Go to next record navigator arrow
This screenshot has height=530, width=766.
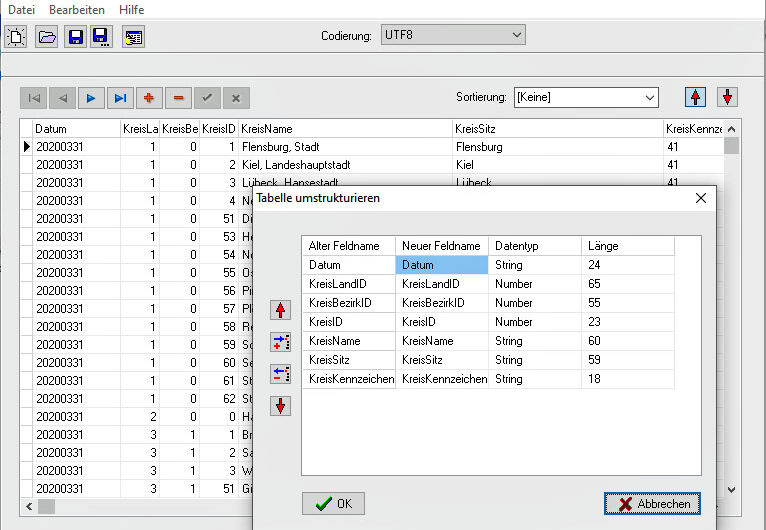point(91,98)
